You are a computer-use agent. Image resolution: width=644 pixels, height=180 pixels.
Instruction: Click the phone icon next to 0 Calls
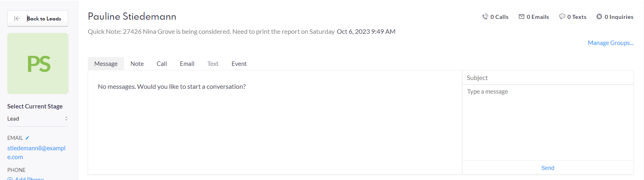tap(485, 17)
